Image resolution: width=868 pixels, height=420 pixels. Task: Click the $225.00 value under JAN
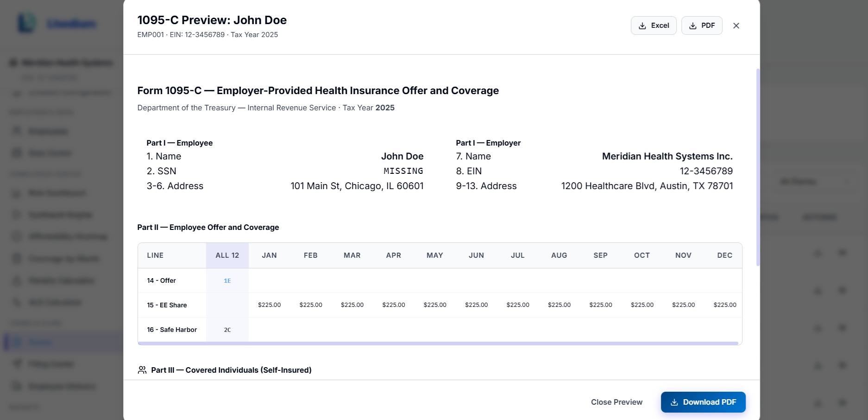269,305
